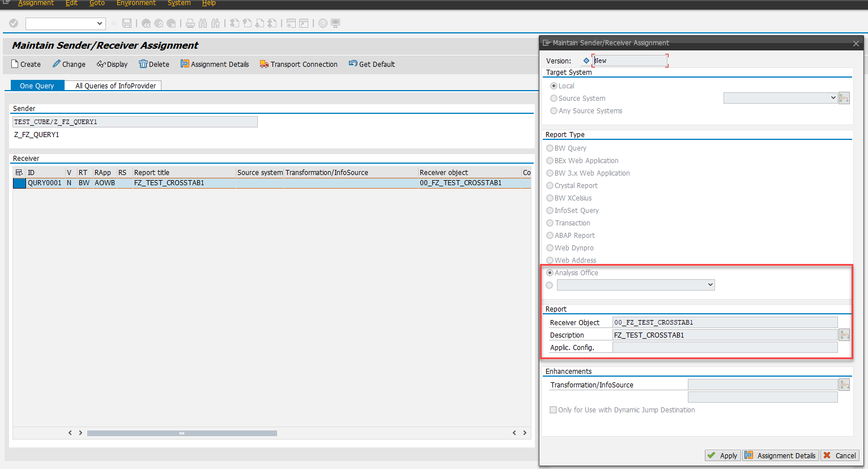Select the Source System radio button
The image size is (868, 469).
[554, 99]
